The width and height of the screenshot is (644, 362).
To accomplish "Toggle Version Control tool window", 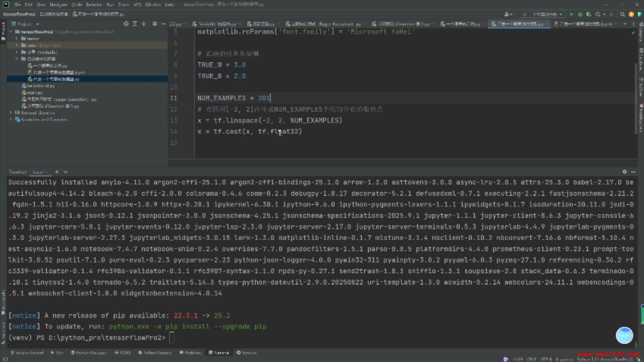I will [x=27, y=353].
